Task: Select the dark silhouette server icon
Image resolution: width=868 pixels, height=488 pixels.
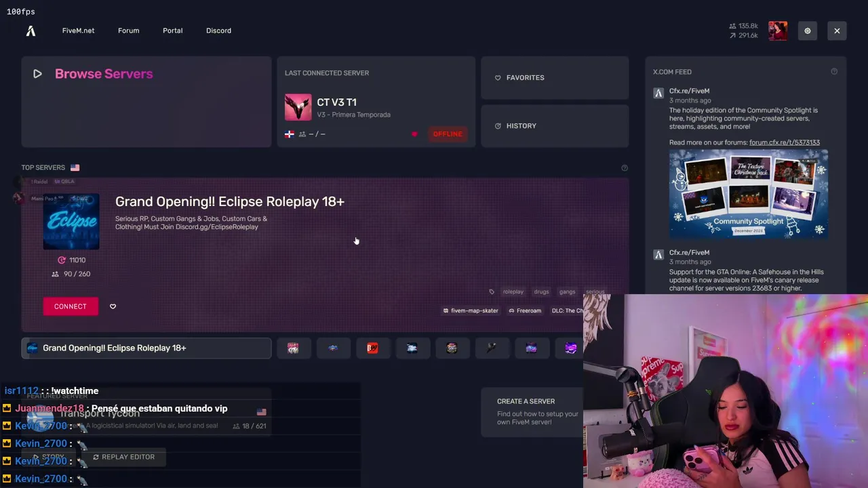Action: (492, 348)
